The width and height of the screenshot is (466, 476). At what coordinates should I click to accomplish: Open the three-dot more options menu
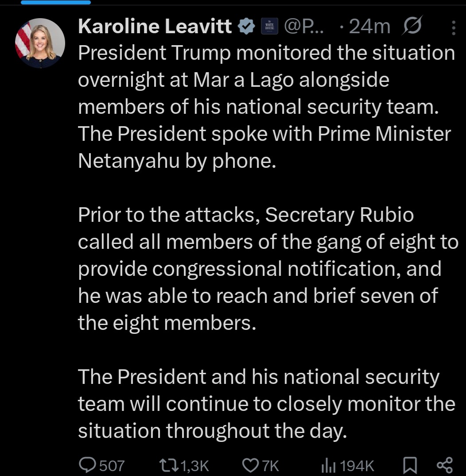click(x=453, y=28)
